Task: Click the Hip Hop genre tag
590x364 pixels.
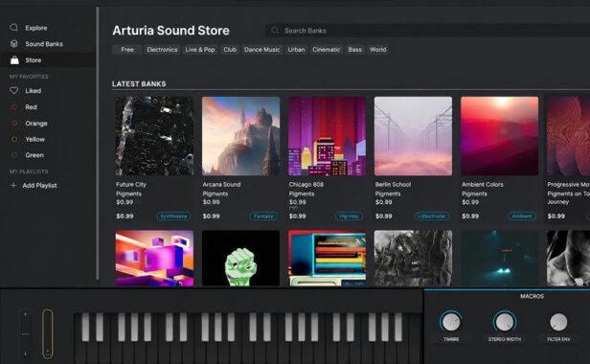Action: (x=349, y=216)
